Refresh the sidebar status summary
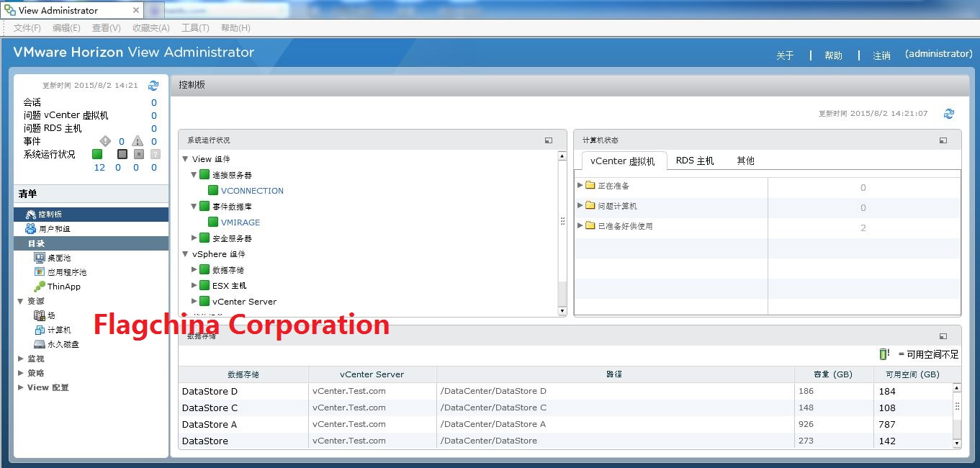 pyautogui.click(x=153, y=85)
